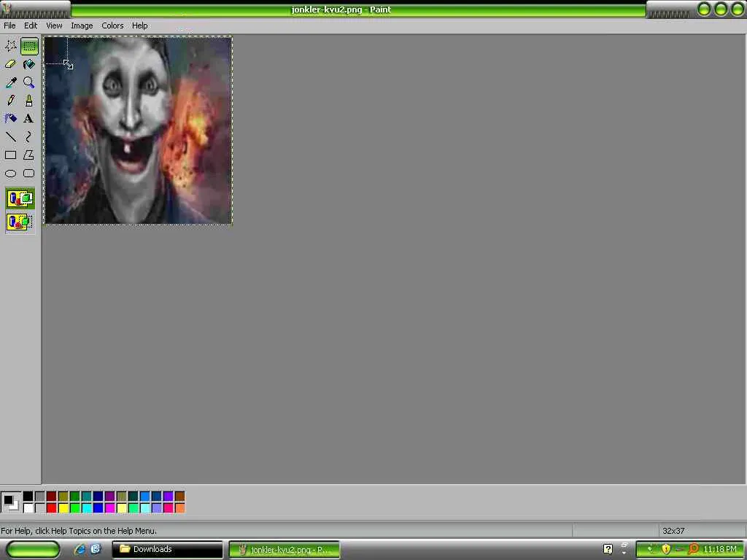Select the Airbrush spray tool
Image resolution: width=747 pixels, height=560 pixels.
(x=10, y=119)
